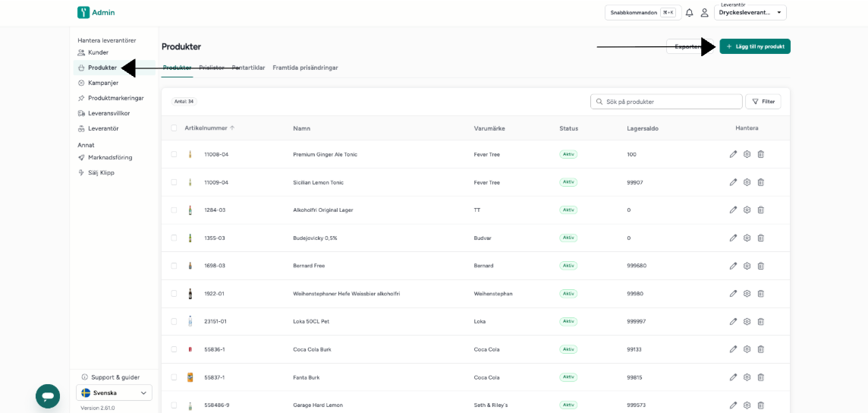Check the box for article 11008-04
The image size is (868, 413).
click(x=174, y=154)
